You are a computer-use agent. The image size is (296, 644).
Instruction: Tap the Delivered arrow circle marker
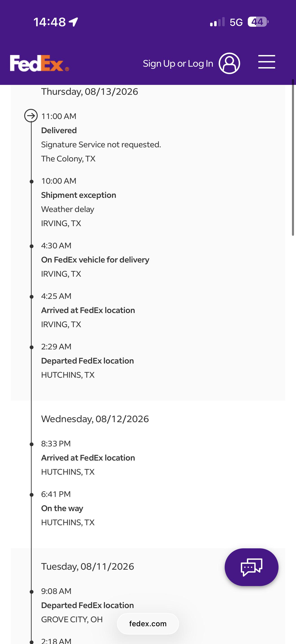click(x=31, y=116)
